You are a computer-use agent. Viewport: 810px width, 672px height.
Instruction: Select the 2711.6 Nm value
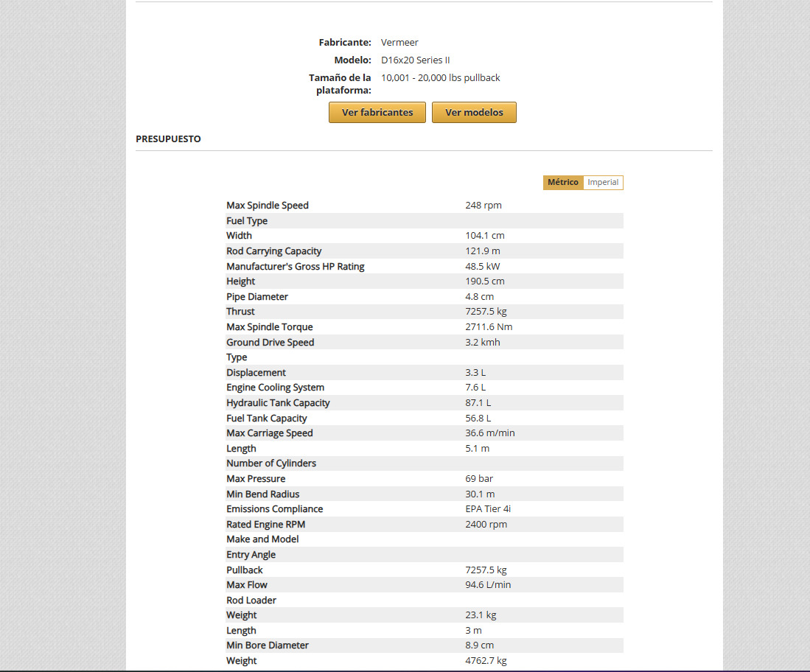click(489, 327)
